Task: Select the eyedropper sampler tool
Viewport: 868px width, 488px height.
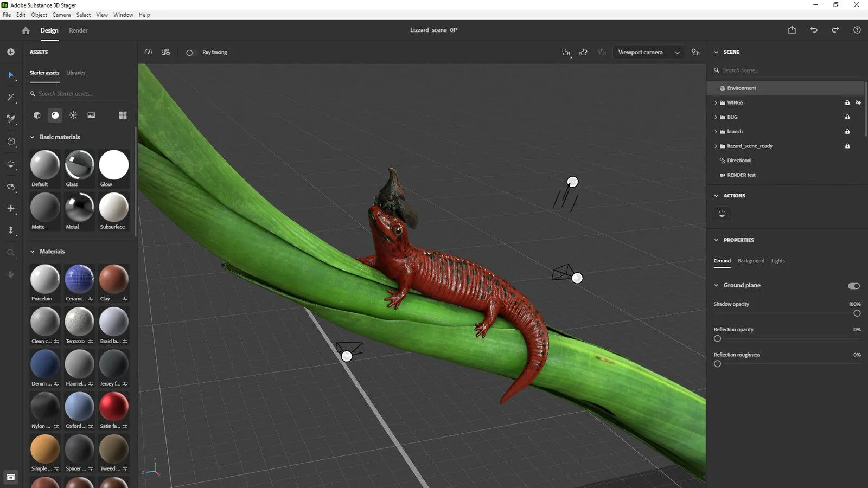Action: pos(11,119)
